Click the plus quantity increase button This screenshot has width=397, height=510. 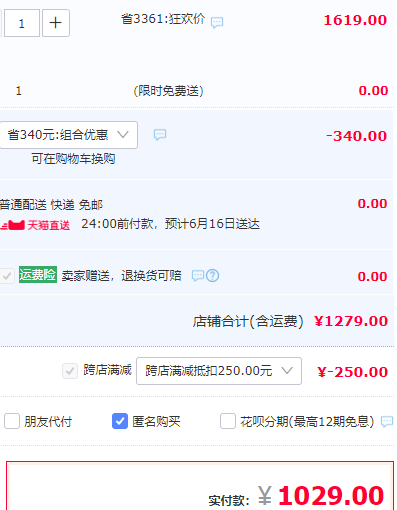(x=55, y=23)
